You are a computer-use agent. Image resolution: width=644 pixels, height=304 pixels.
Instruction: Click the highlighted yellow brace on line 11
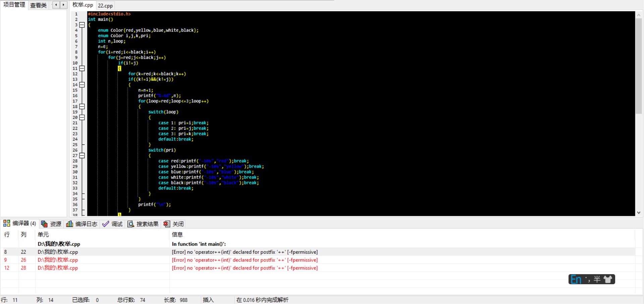tap(119, 68)
